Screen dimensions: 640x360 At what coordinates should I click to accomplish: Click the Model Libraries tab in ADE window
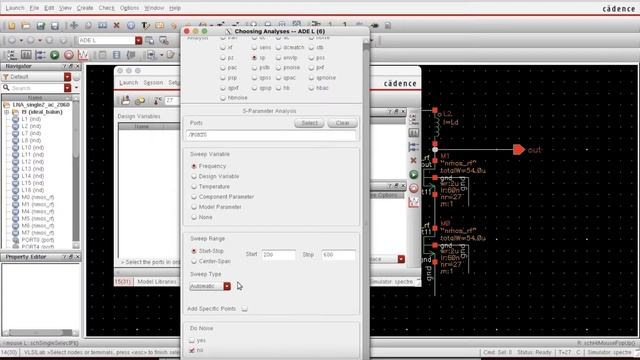click(x=157, y=282)
